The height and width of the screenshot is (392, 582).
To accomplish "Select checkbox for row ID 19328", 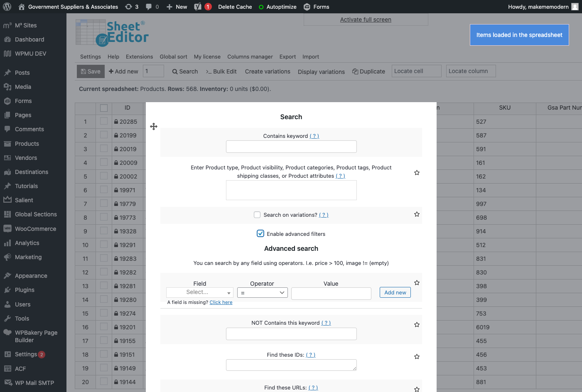I will coord(104,230).
